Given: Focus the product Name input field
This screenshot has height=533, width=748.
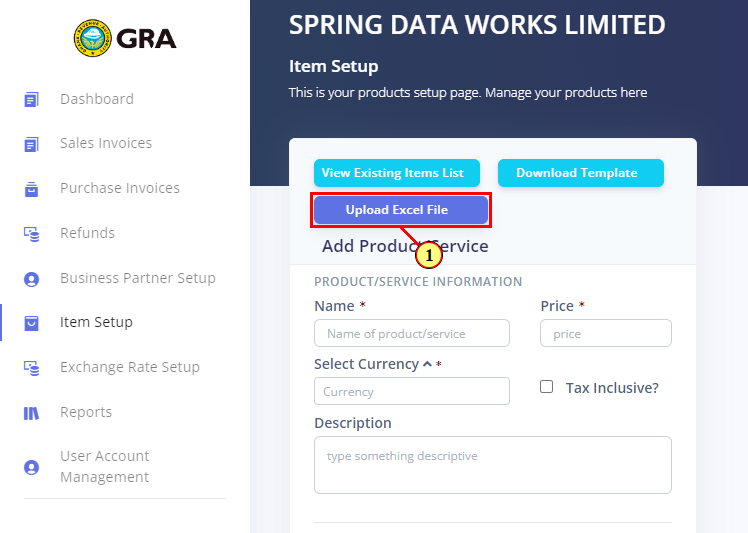Looking at the screenshot, I should [x=412, y=333].
